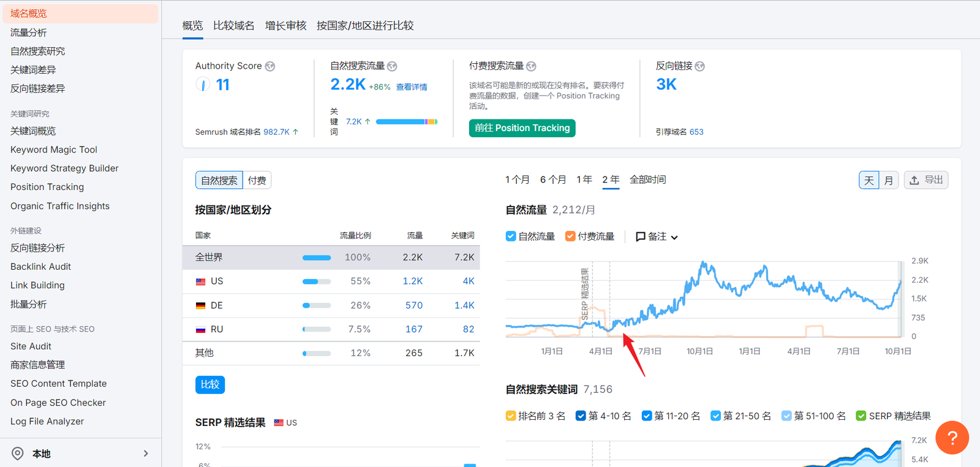
Task: Toggle the 自然流量 chart checkbox
Action: point(511,236)
